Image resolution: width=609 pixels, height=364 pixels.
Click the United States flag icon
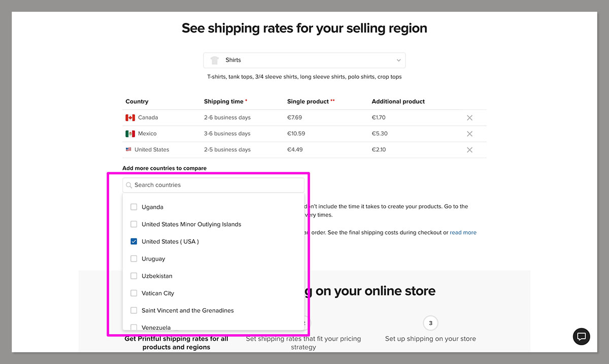(x=129, y=150)
